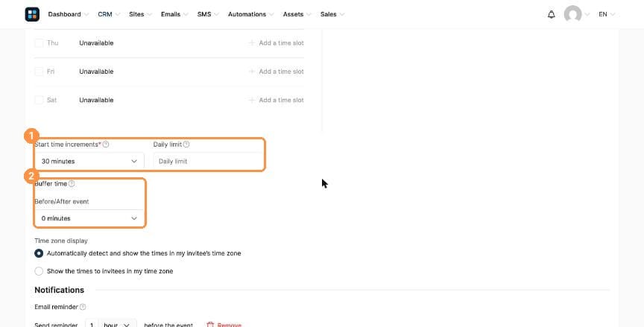644x327 pixels.
Task: Enable the Sat availability checkbox
Action: (39, 100)
